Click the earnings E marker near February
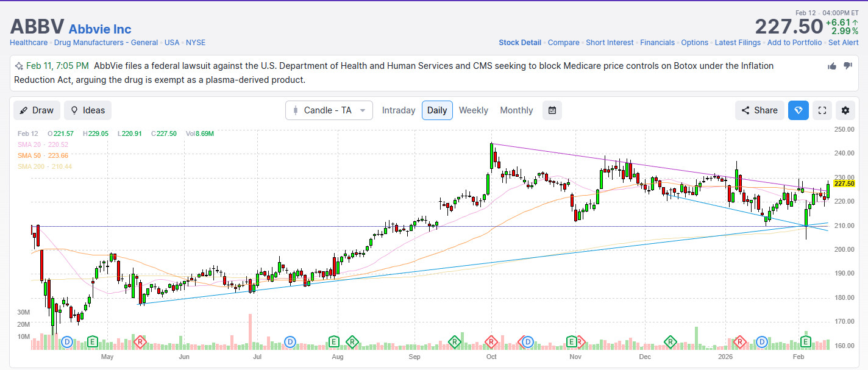The height and width of the screenshot is (370, 868). click(x=806, y=341)
